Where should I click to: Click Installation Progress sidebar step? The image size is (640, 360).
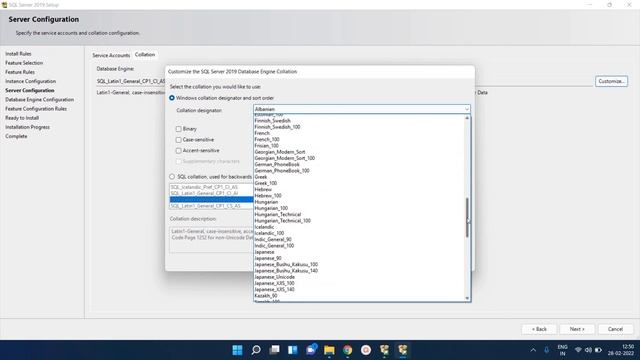click(x=27, y=127)
